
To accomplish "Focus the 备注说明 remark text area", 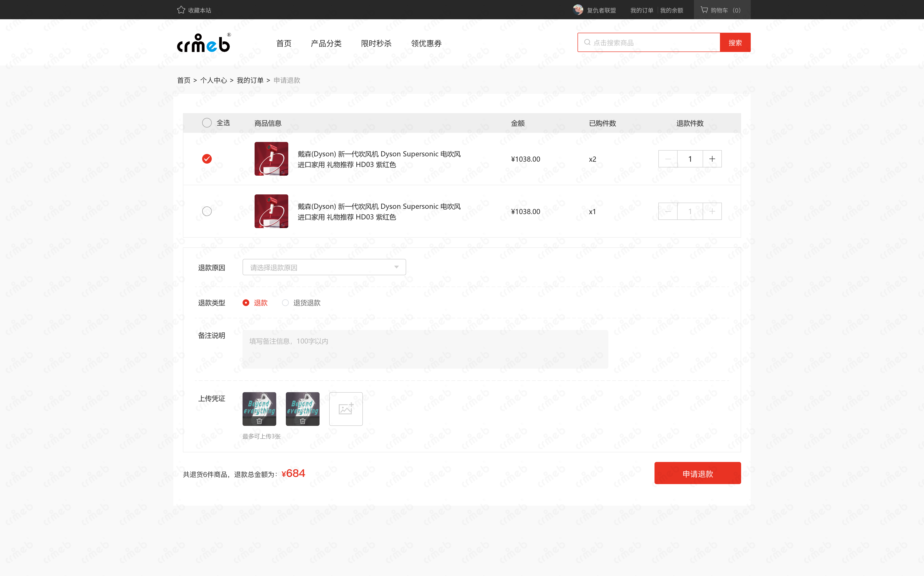I will click(425, 349).
